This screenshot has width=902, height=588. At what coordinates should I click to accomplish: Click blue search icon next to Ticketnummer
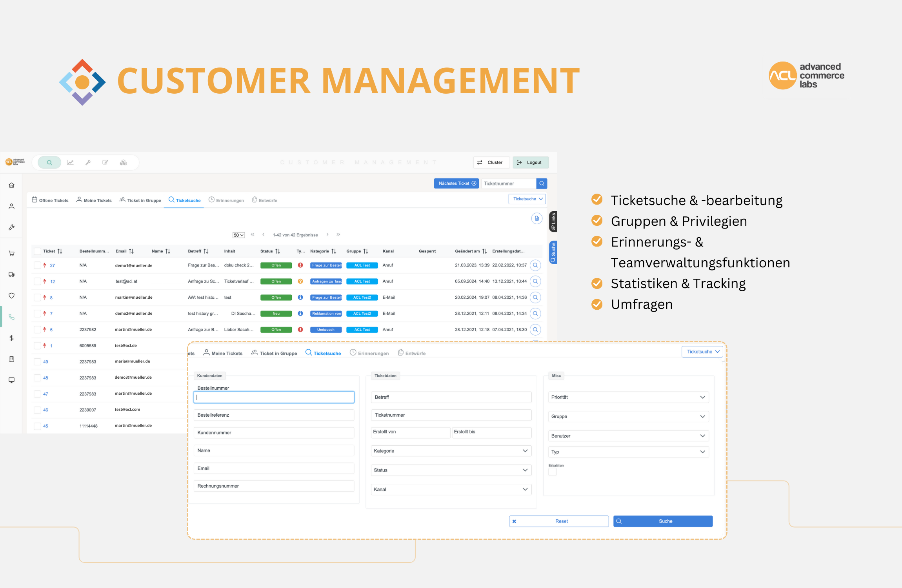[542, 183]
